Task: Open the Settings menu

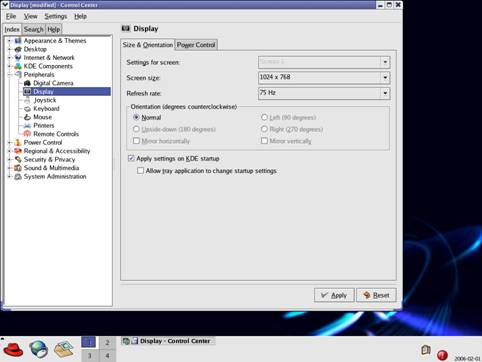Action: point(56,16)
